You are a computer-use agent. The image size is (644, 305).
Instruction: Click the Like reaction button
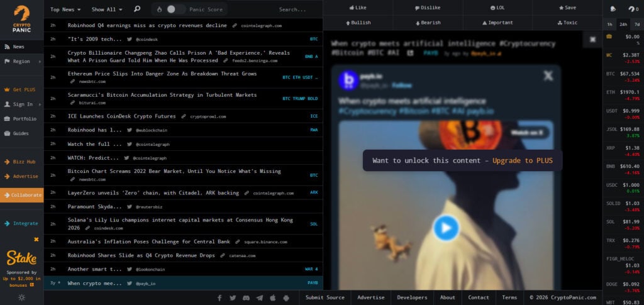358,8
